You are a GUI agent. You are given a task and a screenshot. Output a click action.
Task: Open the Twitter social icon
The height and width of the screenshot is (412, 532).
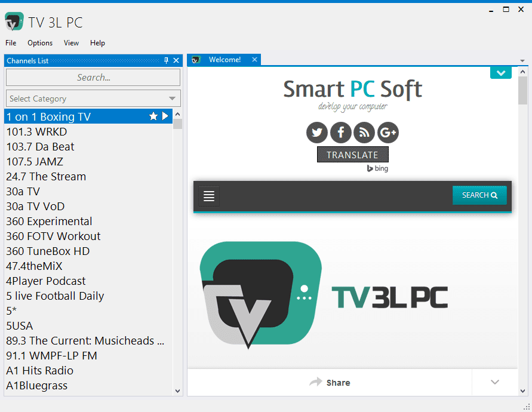(317, 133)
